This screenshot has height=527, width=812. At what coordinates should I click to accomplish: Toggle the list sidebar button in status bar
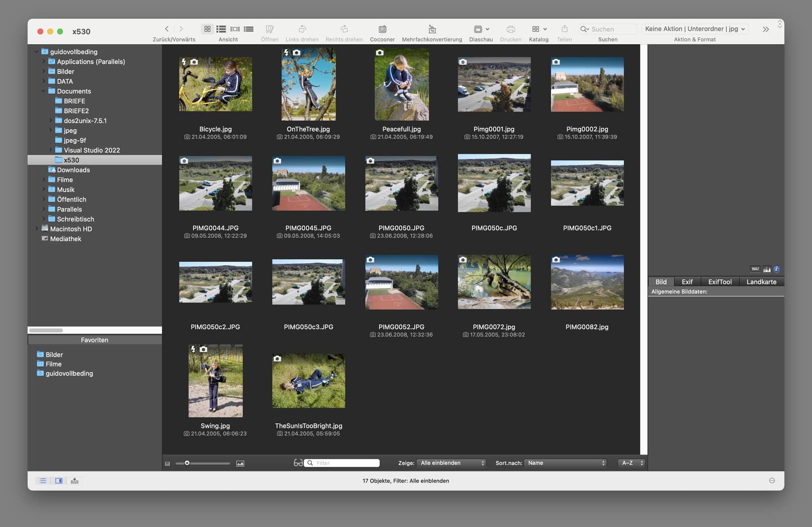(x=43, y=481)
